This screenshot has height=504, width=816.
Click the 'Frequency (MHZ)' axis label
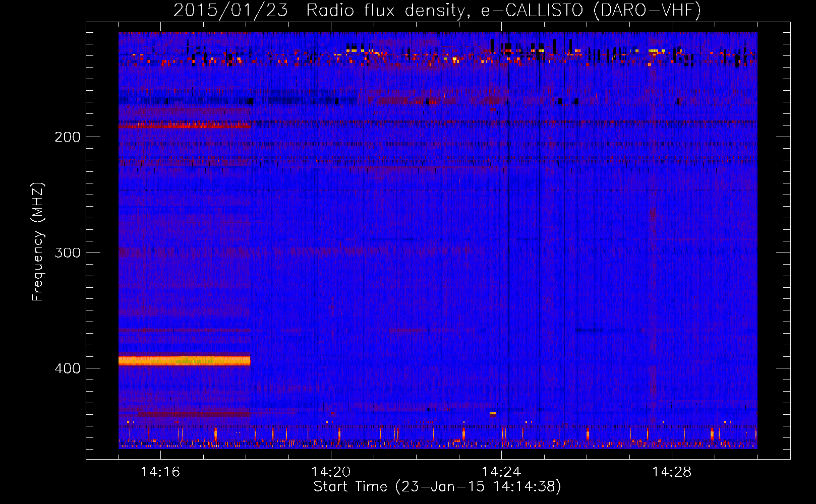point(38,242)
